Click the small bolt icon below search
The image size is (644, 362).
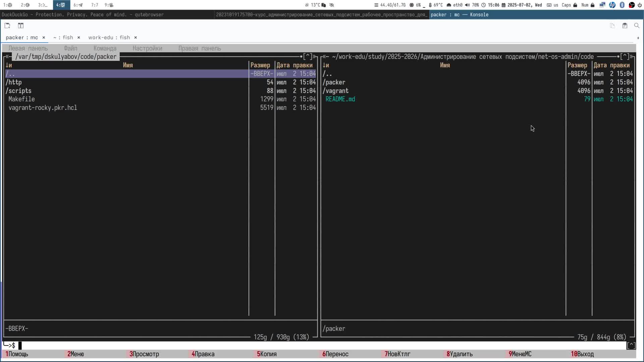[638, 38]
